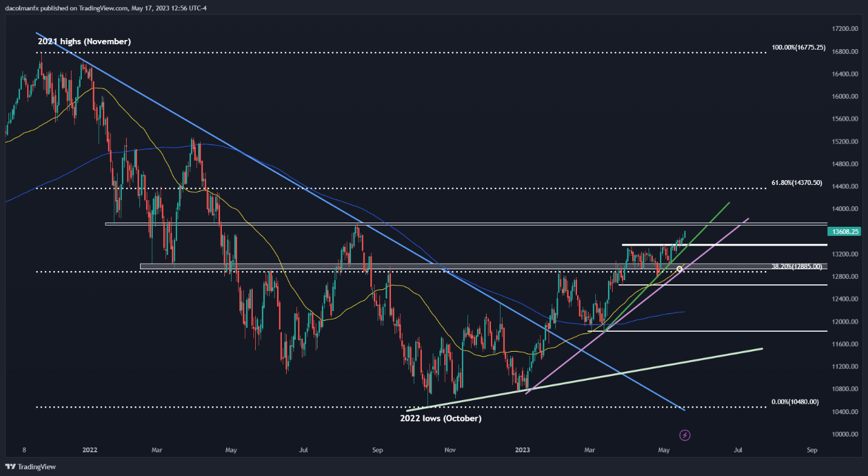This screenshot has height=476, width=868.
Task: Select the "2022 lows (October)" annotation
Action: tap(440, 418)
